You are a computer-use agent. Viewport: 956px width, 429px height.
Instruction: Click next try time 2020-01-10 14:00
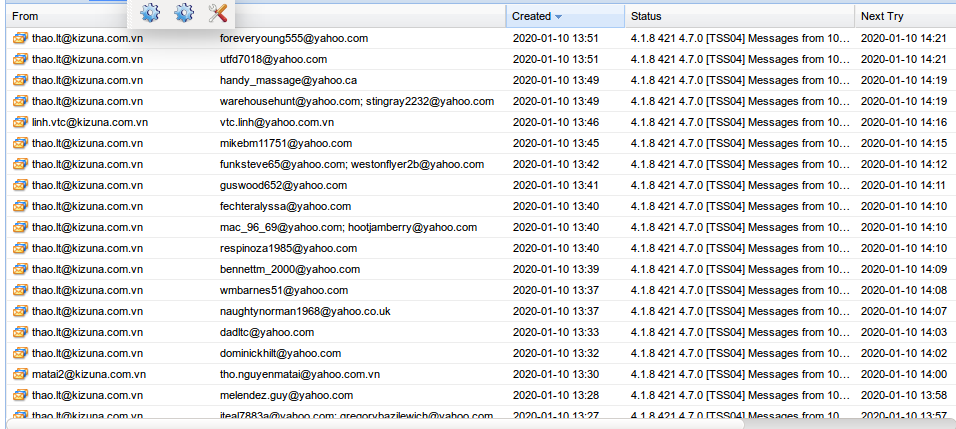click(x=904, y=375)
